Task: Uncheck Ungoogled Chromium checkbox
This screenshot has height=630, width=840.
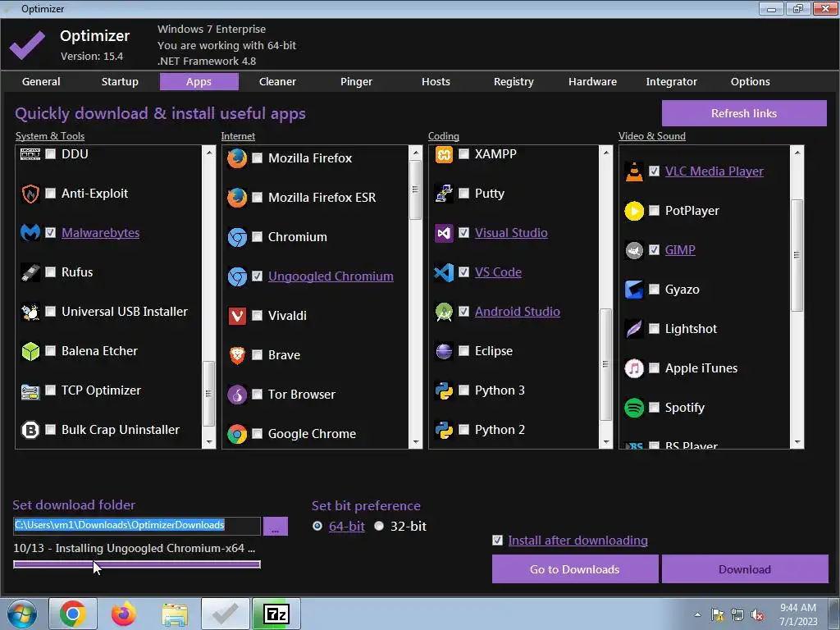Action: point(257,276)
